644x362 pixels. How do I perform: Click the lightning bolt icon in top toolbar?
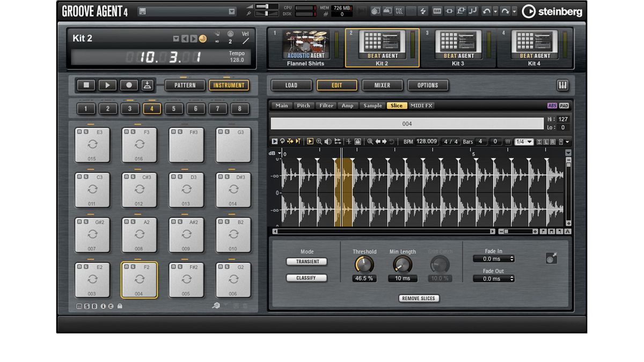point(423,11)
